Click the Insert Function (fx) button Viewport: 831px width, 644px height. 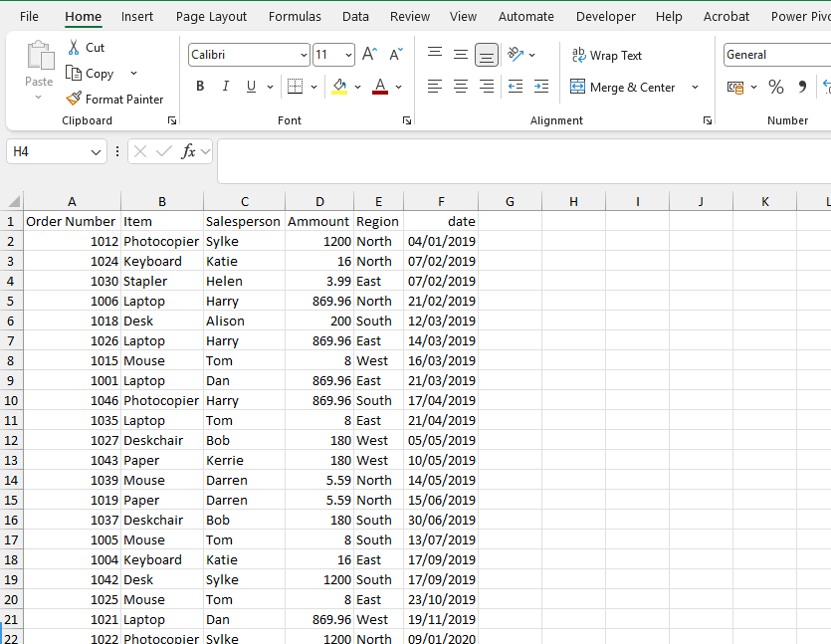point(190,150)
